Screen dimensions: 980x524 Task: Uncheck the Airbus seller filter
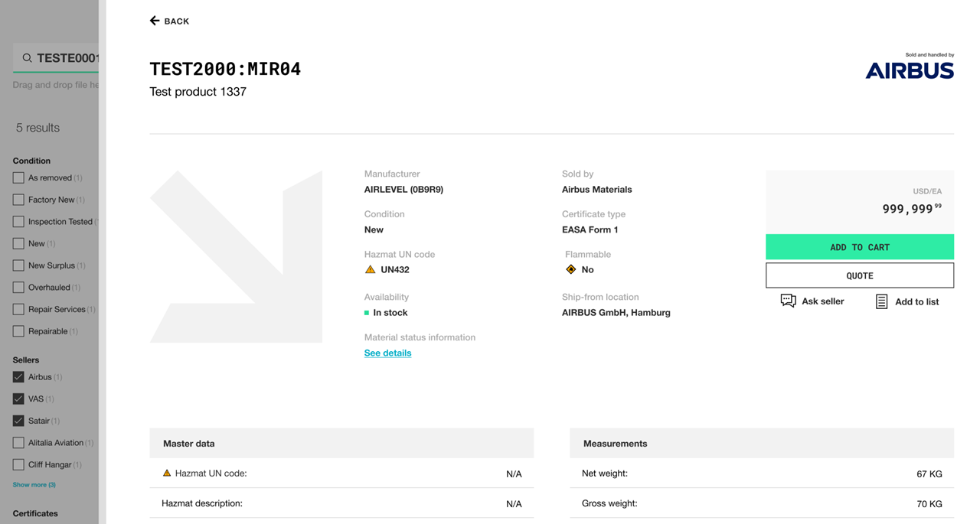pos(18,377)
